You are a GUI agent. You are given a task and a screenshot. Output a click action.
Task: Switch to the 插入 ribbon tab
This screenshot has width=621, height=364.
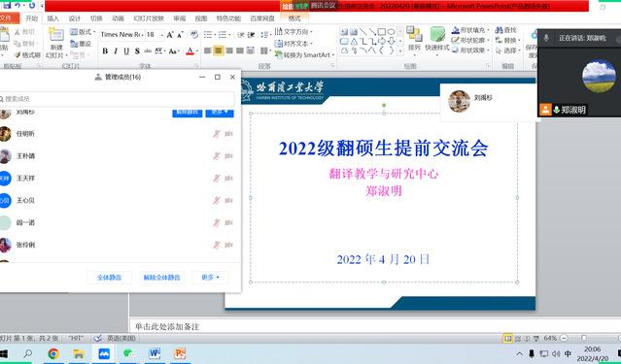[52, 18]
